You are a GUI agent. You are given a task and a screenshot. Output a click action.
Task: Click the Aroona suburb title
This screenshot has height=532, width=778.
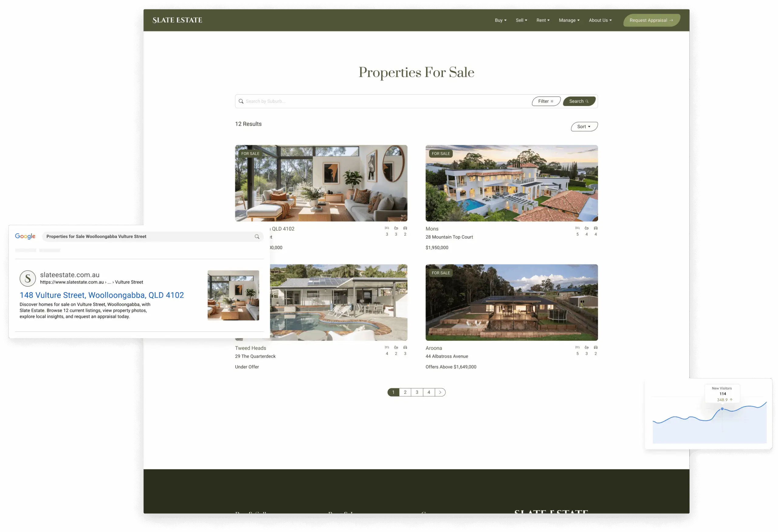[434, 348]
